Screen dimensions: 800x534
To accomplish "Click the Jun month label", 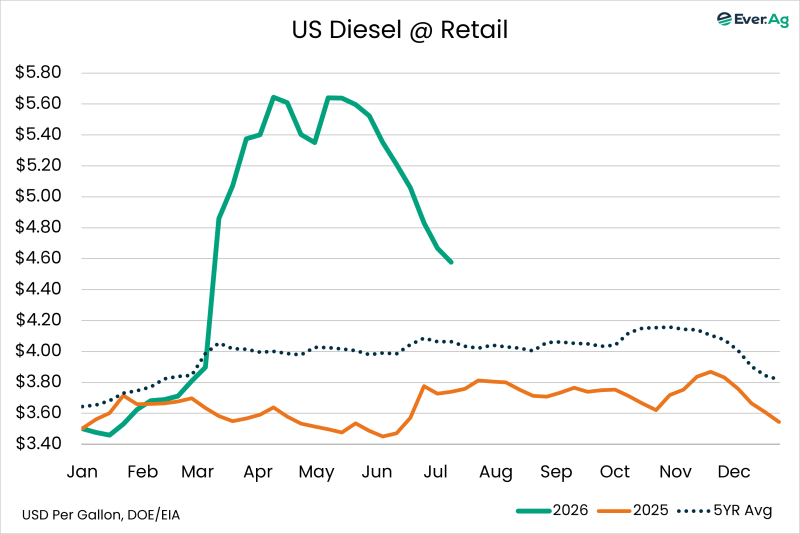I will (x=377, y=472).
